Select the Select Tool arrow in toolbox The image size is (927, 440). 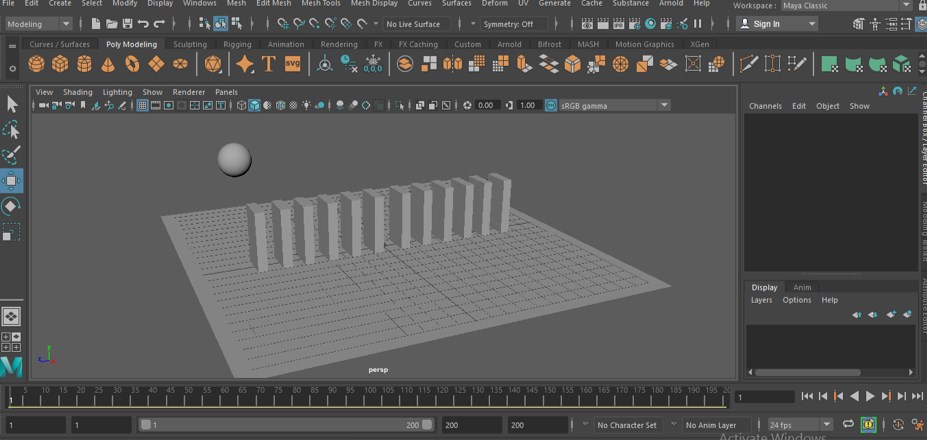coord(12,104)
